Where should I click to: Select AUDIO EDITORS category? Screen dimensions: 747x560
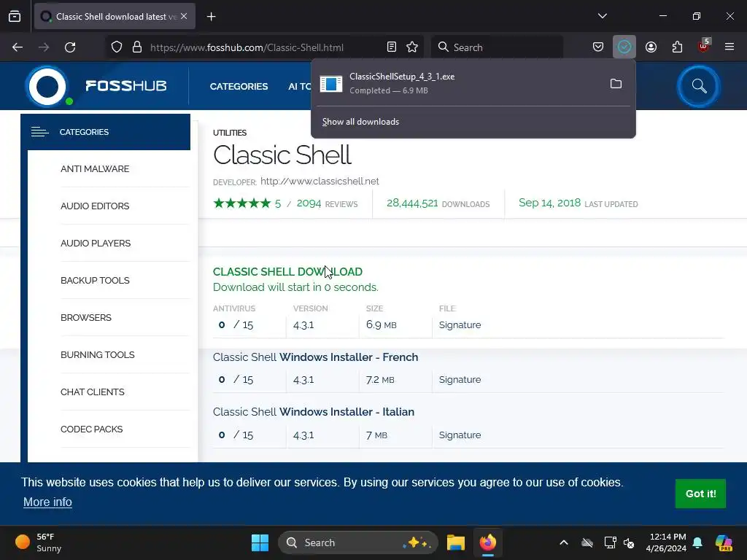coord(95,206)
